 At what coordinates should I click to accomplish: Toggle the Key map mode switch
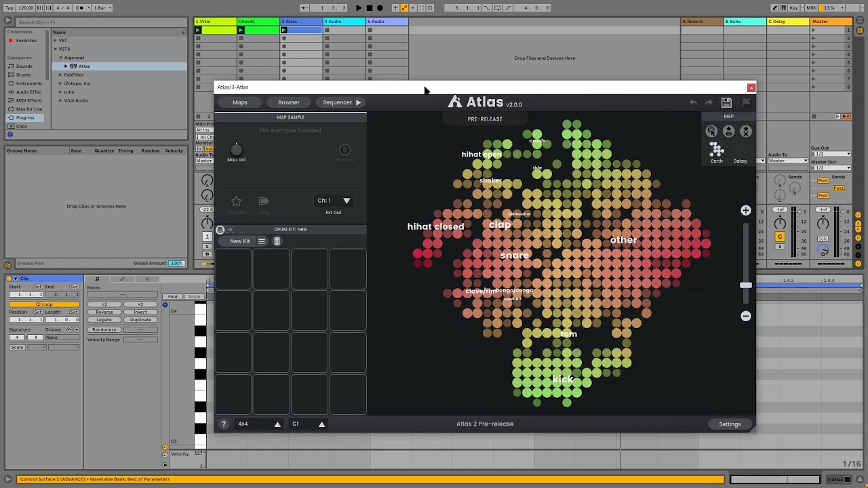tap(794, 7)
